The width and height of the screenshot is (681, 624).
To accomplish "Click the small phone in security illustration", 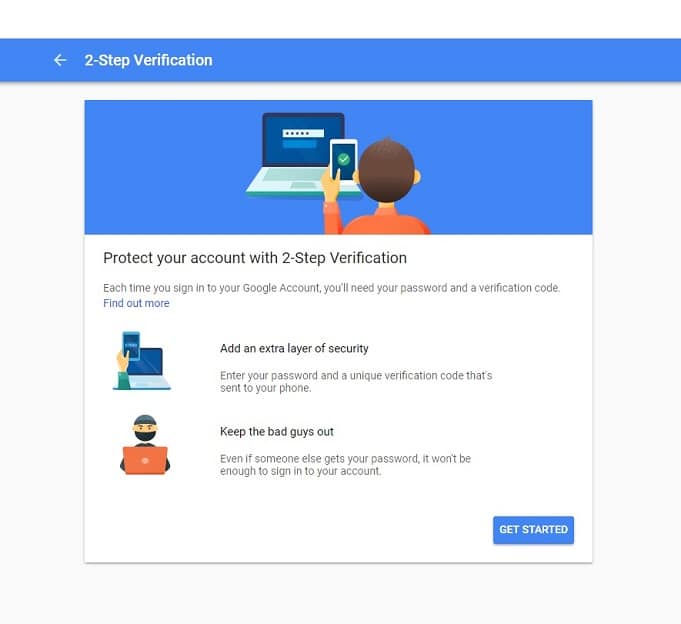I will [131, 346].
